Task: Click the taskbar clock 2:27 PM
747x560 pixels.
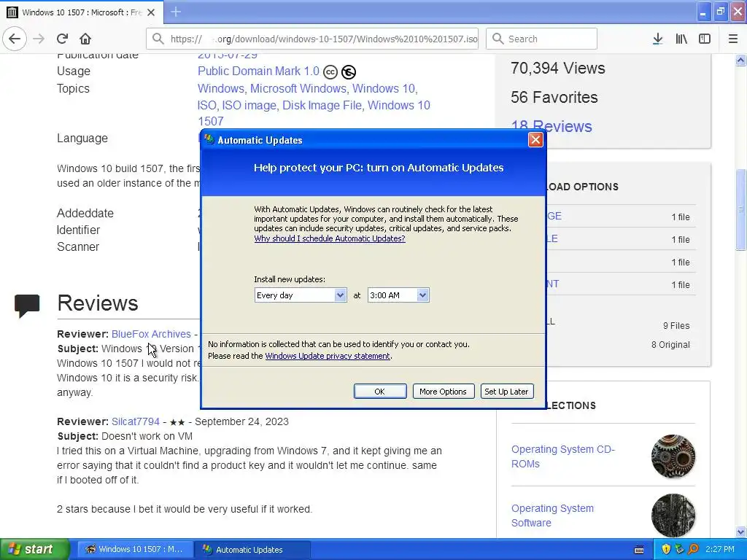Action: pyautogui.click(x=720, y=549)
